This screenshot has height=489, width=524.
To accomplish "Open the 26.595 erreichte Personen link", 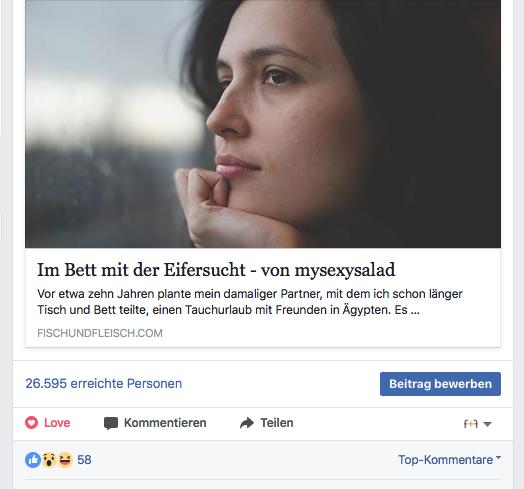I will pos(104,383).
